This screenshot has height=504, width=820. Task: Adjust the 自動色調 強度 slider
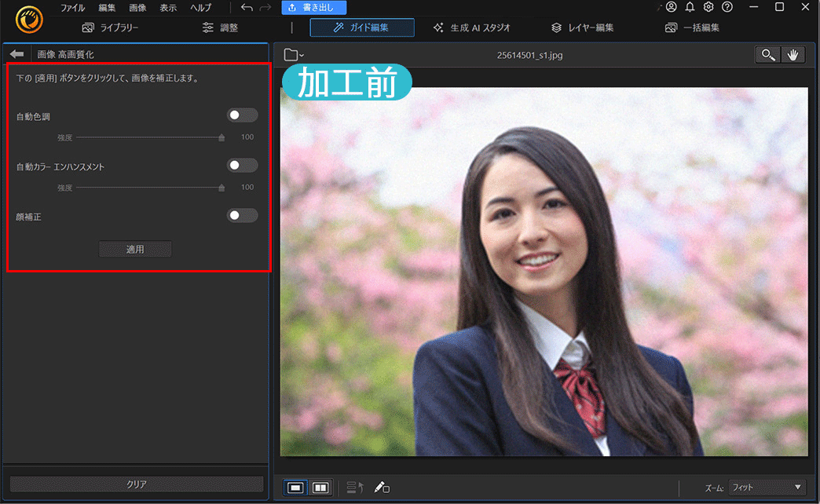pyautogui.click(x=221, y=137)
